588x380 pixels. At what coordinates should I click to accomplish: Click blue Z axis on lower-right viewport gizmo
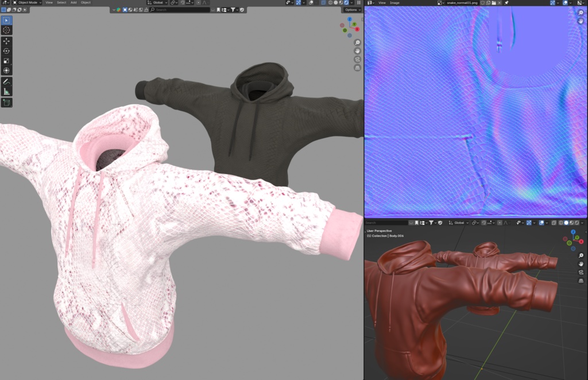573,232
